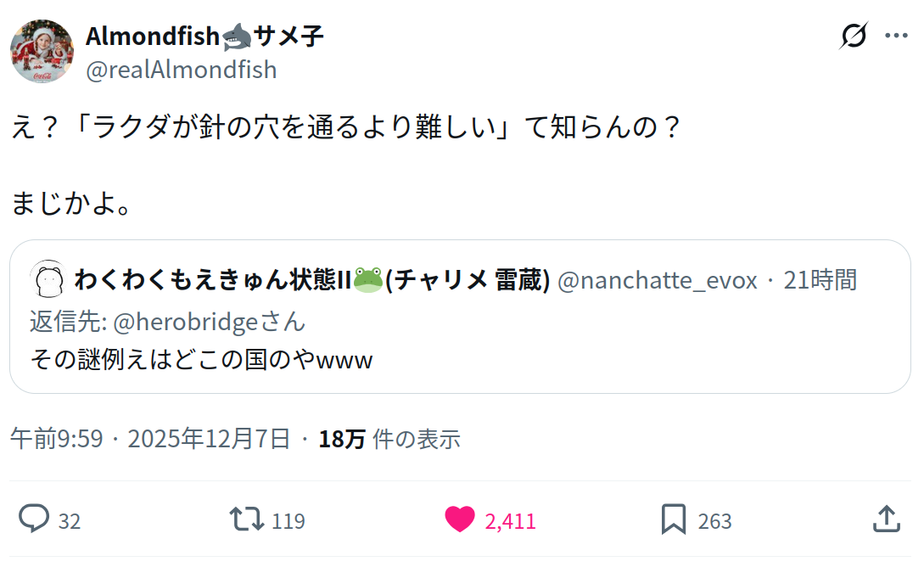
Task: Click the quoted author name わくわくもえきゅん状態II
Action: click(212, 279)
